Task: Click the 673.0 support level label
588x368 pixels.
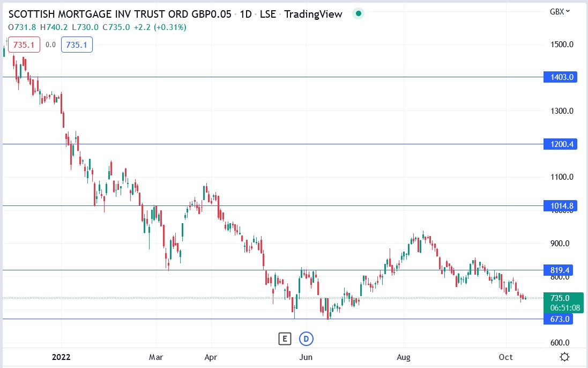Action: click(x=559, y=319)
